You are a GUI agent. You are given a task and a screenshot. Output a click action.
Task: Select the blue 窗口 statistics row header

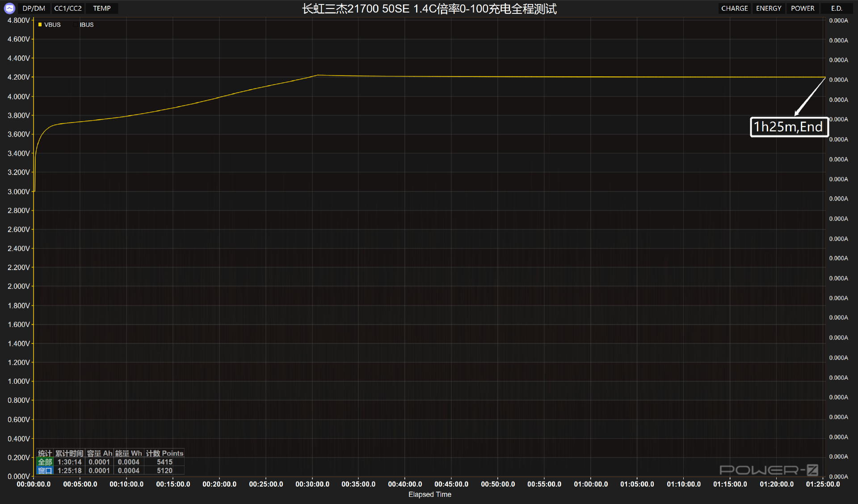pos(45,470)
